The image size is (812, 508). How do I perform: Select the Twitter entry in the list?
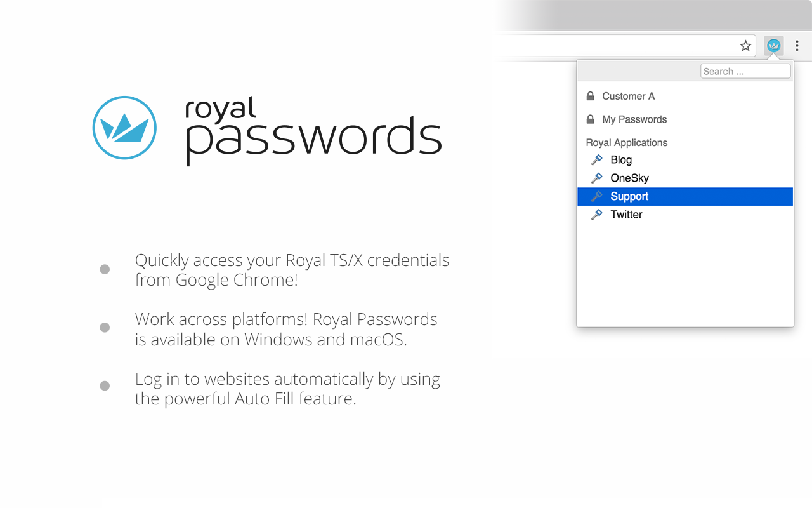click(x=627, y=215)
